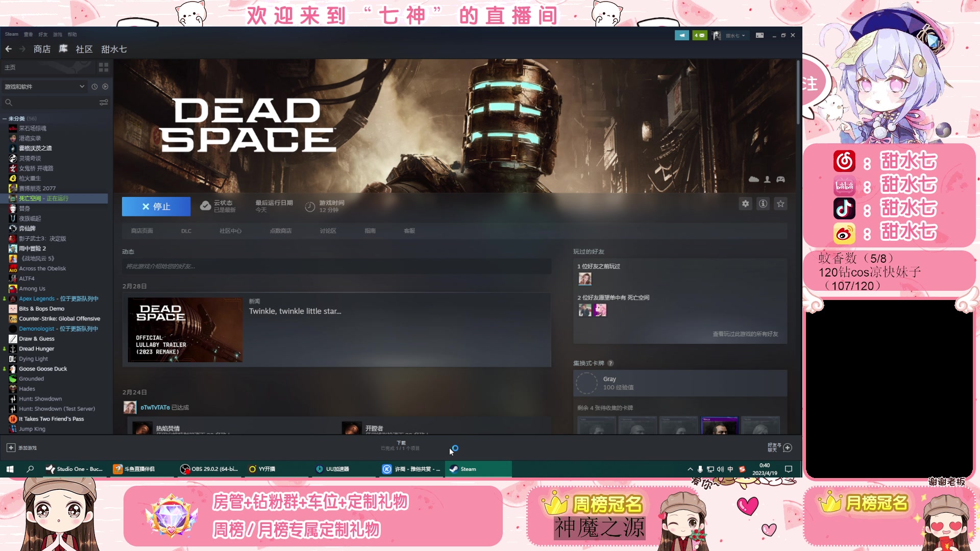Image resolution: width=980 pixels, height=551 pixels.
Task: Click the trading cards help question mark
Action: (610, 363)
